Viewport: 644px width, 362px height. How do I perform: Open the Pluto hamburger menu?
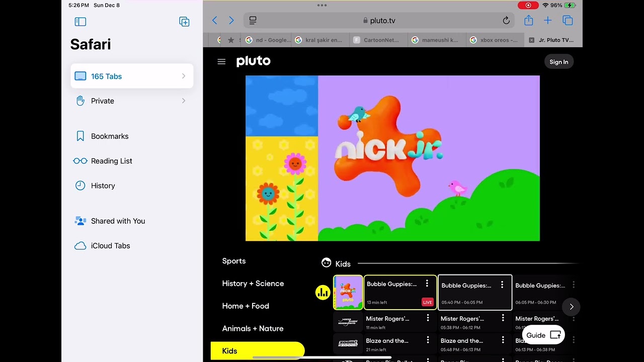tap(221, 61)
